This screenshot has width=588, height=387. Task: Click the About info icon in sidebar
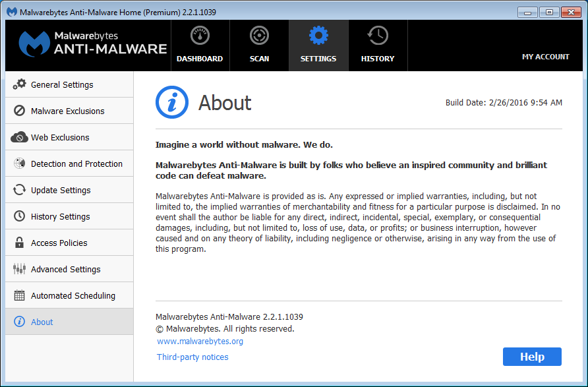[x=20, y=322]
